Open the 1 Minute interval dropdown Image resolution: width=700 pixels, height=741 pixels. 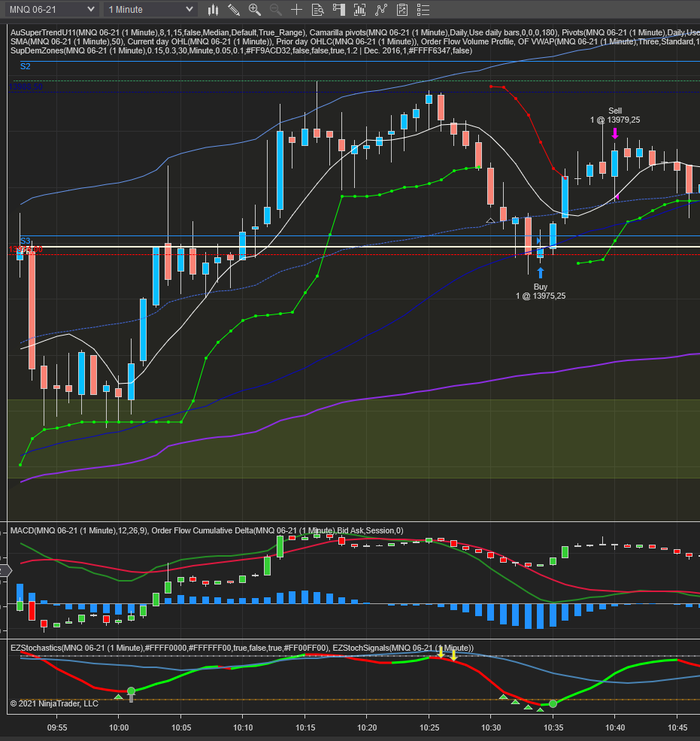[x=150, y=10]
